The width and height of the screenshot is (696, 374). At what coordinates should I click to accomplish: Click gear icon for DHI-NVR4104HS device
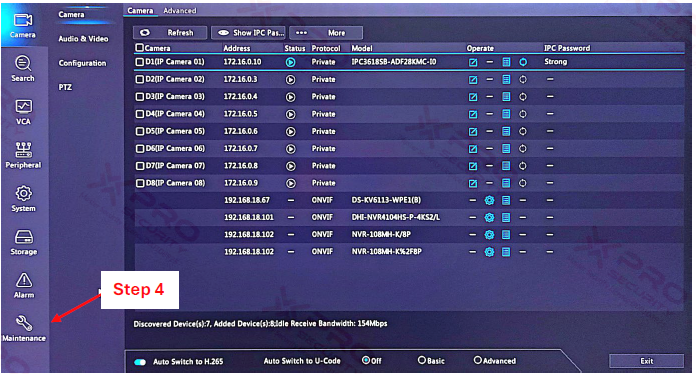pyautogui.click(x=489, y=218)
